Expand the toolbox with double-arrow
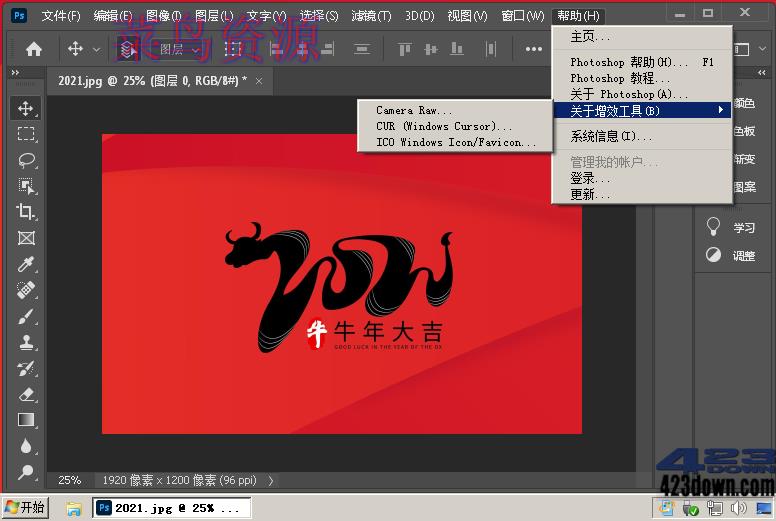The height and width of the screenshot is (521, 776). point(15,73)
